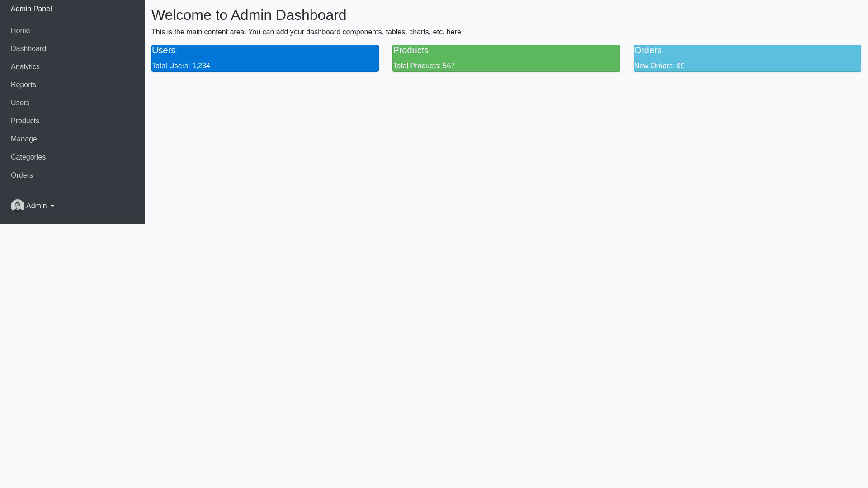This screenshot has height=488, width=868.
Task: Open the Products sidebar link
Action: 25,121
